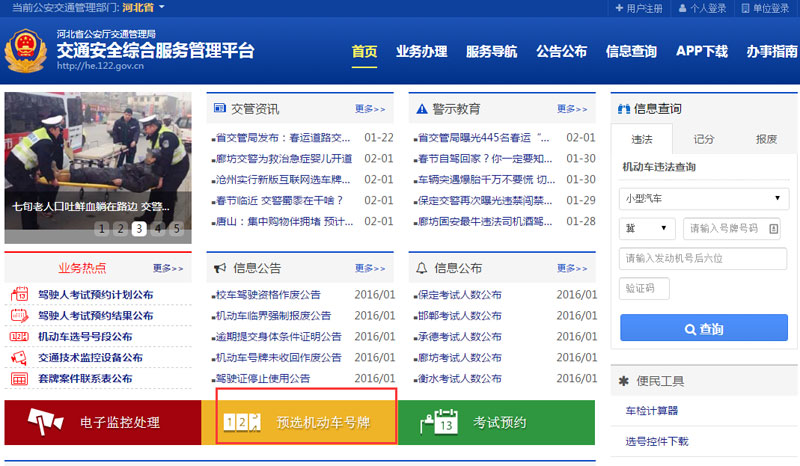Open the 服务导航 menu
Image resolution: width=800 pixels, height=466 pixels.
click(x=491, y=52)
